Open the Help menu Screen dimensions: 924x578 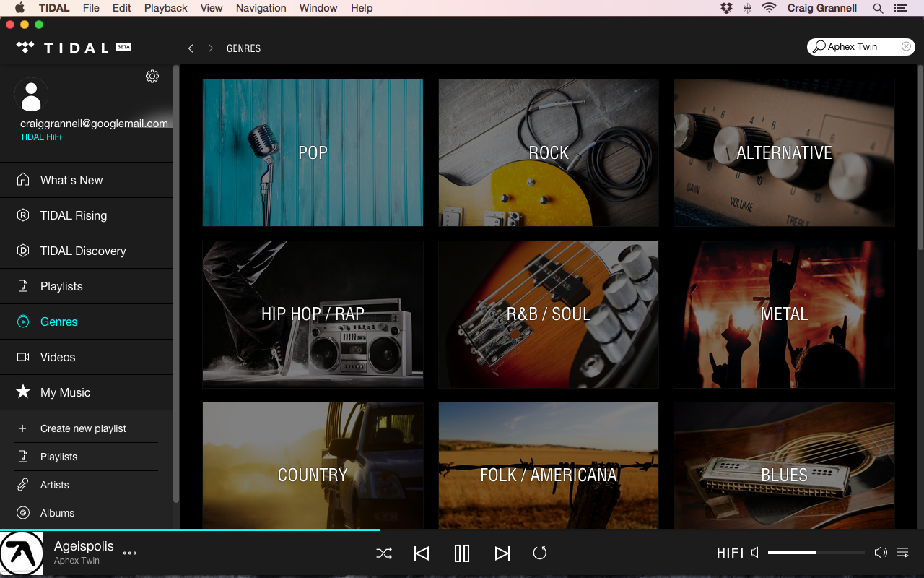pos(362,8)
